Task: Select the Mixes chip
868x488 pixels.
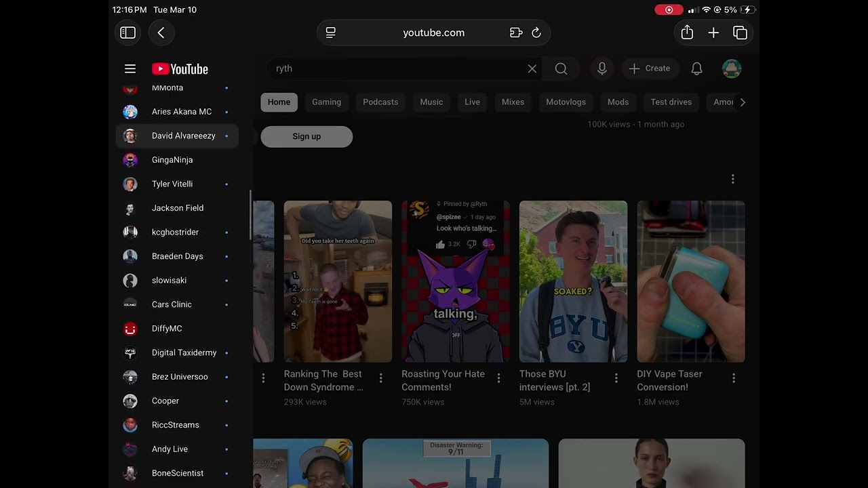Action: 513,102
